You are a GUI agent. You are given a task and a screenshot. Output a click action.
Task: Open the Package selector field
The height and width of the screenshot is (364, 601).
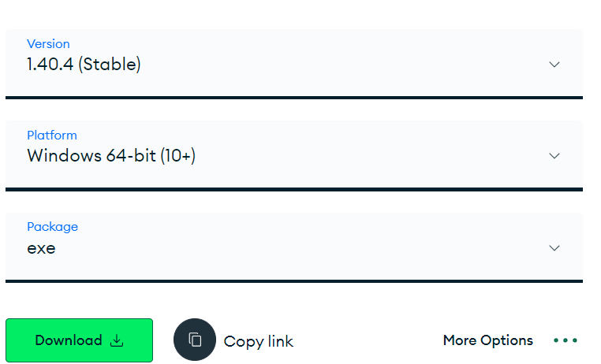coord(293,246)
